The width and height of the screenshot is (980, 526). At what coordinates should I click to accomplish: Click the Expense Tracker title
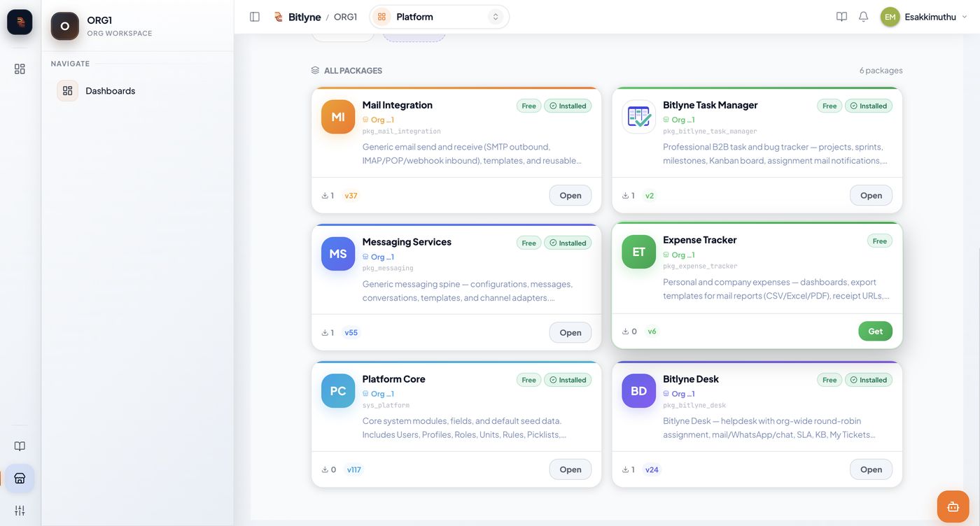pos(699,240)
